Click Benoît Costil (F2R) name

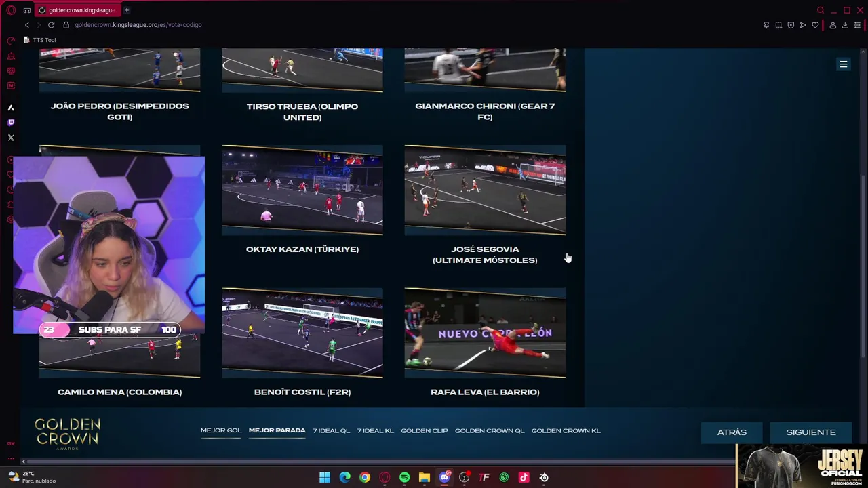pyautogui.click(x=302, y=392)
